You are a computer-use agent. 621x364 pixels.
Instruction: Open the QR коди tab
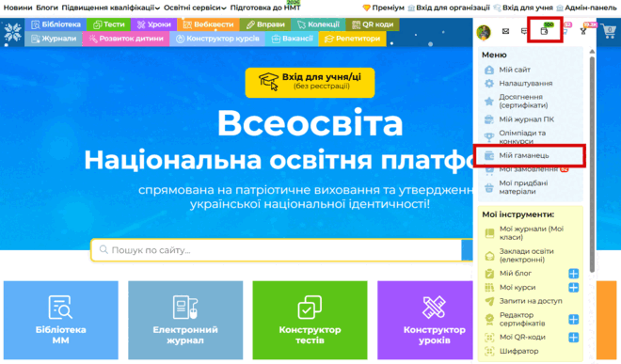[373, 24]
